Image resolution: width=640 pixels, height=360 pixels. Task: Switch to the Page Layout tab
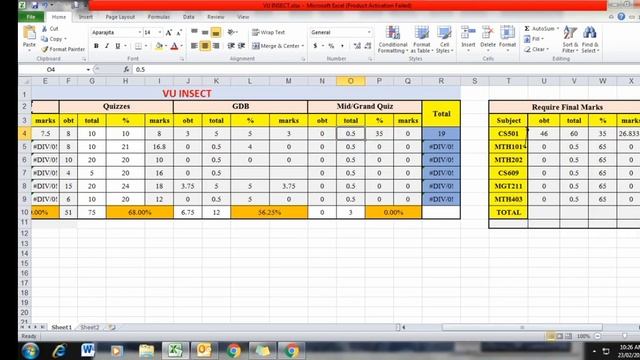pyautogui.click(x=120, y=17)
